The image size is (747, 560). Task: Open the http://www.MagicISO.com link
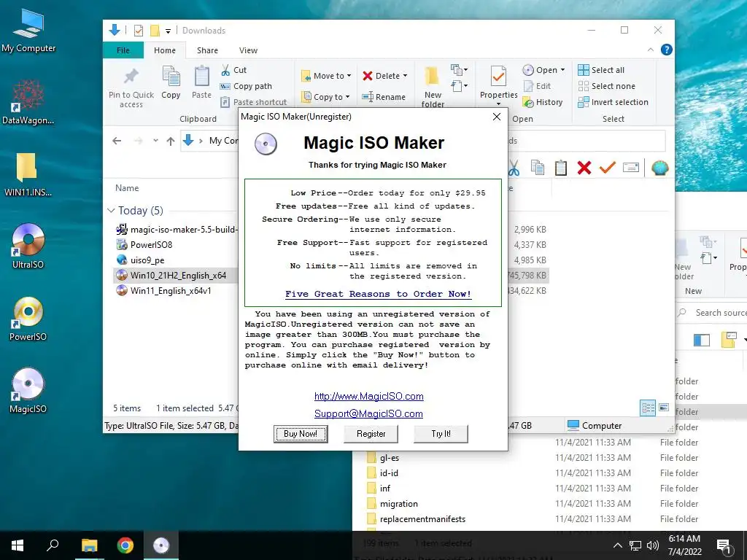368,396
